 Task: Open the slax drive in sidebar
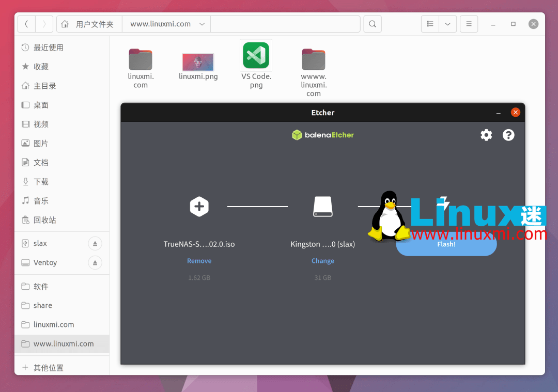(x=40, y=243)
